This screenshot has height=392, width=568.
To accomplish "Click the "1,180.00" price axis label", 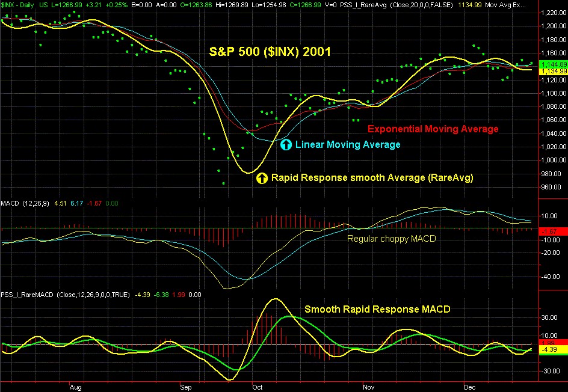I will click(x=554, y=40).
